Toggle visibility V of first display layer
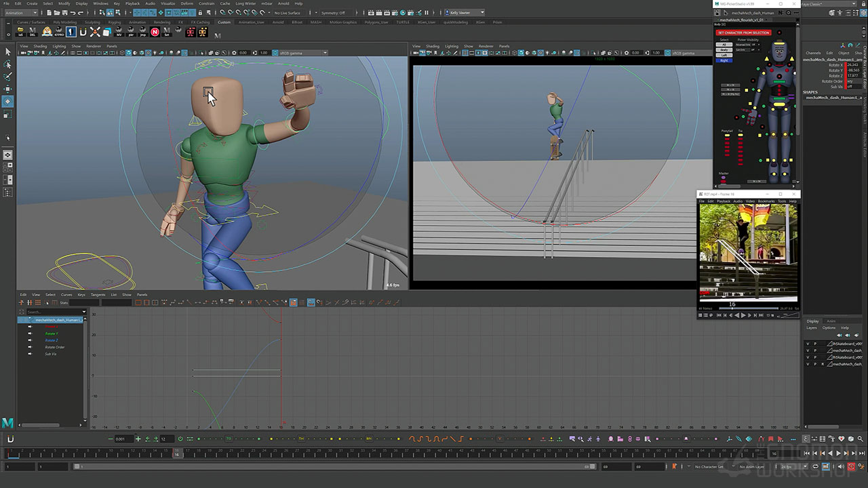Image resolution: width=868 pixels, height=488 pixels. (x=808, y=344)
